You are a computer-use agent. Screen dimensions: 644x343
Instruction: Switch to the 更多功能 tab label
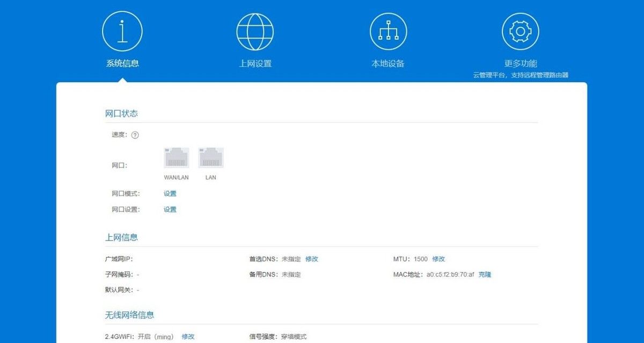pyautogui.click(x=520, y=63)
